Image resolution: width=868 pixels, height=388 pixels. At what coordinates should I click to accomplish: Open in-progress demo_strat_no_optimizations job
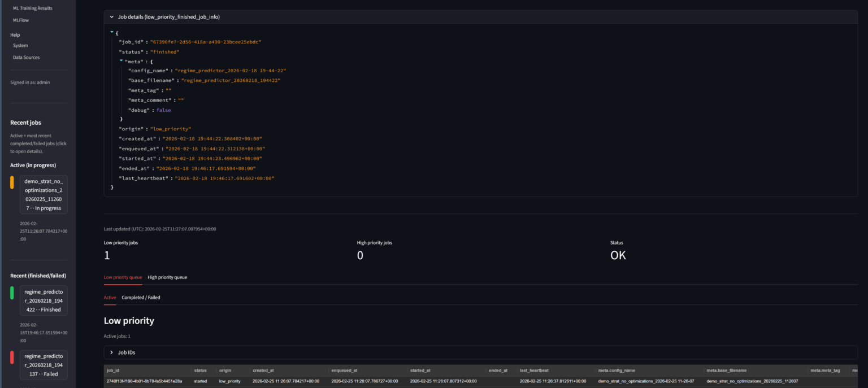(x=44, y=195)
